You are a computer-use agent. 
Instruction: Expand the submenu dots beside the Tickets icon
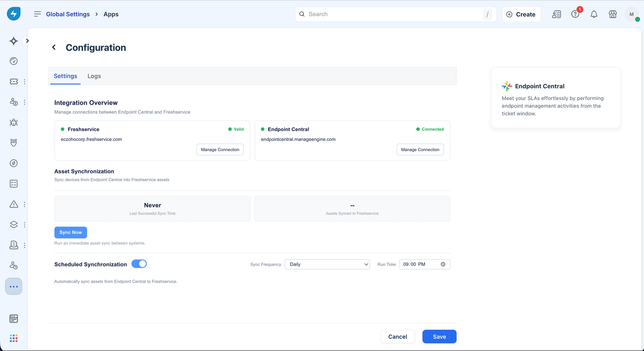[24, 81]
